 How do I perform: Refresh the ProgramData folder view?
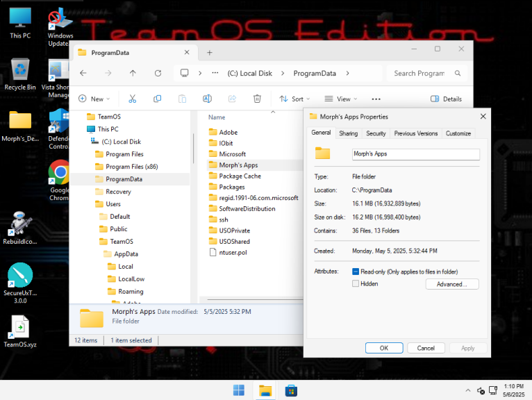pyautogui.click(x=158, y=73)
